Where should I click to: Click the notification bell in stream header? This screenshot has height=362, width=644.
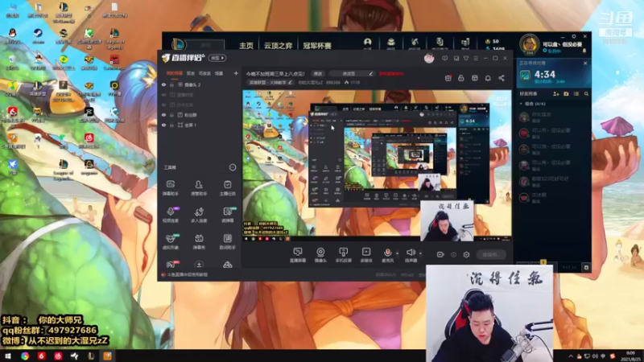tap(488, 78)
